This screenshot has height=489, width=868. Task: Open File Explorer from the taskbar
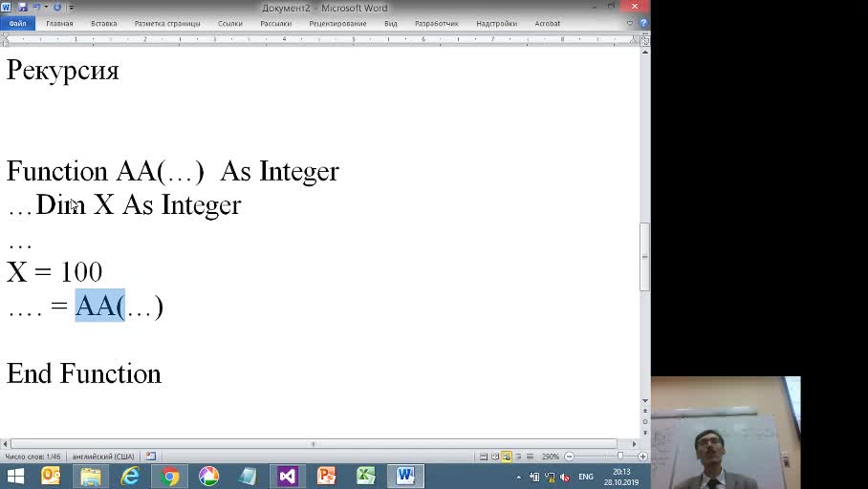(90, 477)
